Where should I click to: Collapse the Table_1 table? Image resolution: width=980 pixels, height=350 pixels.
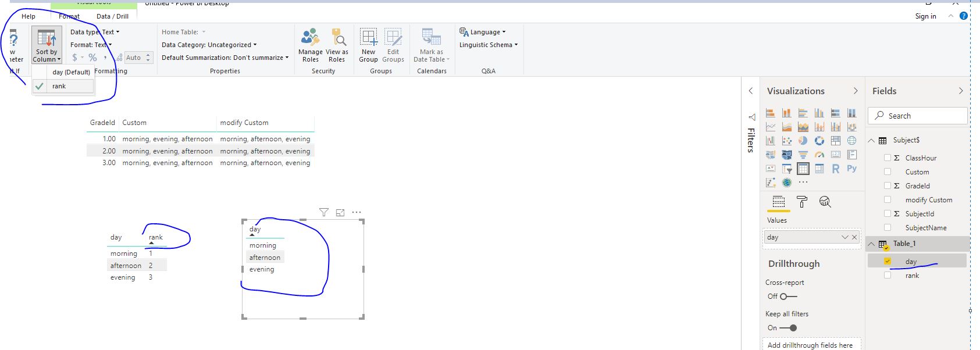coord(871,244)
